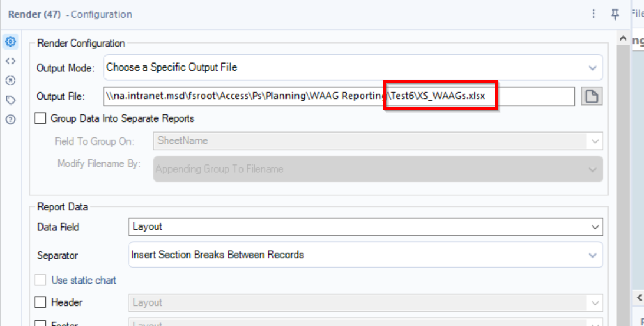
Task: Expand the Separator dropdown
Action: coord(365,255)
